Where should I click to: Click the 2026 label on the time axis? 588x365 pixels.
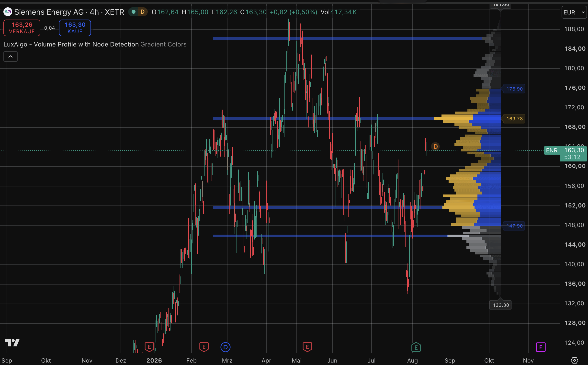154,360
